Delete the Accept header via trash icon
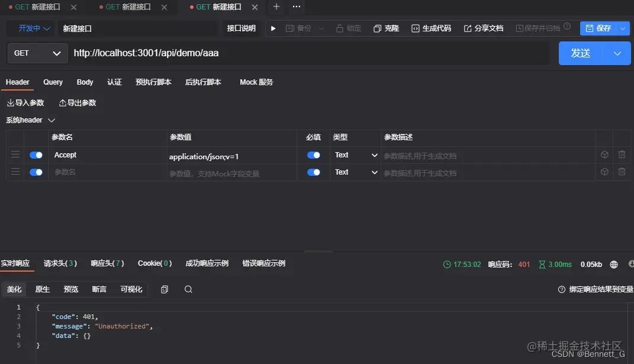This screenshot has width=634, height=364. 622,154
